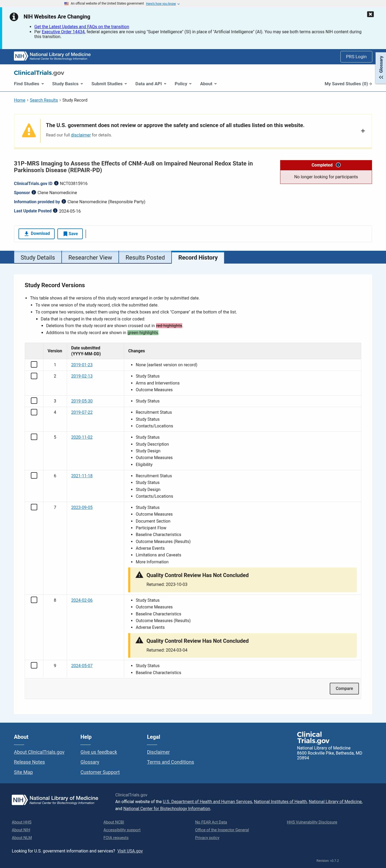Select checkbox for version 7
Image resolution: width=386 pixels, height=868 pixels.
click(x=34, y=507)
